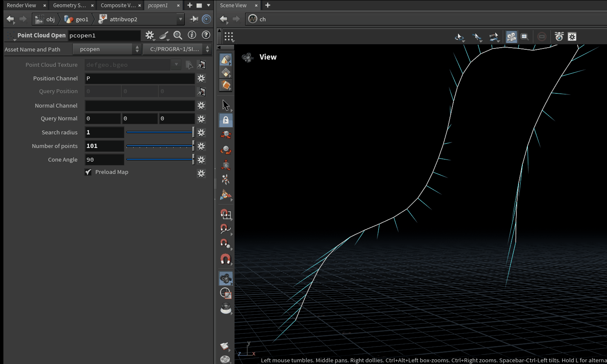The width and height of the screenshot is (607, 364).
Task: Click gear icon next to Normal Channel
Action: coord(201,105)
